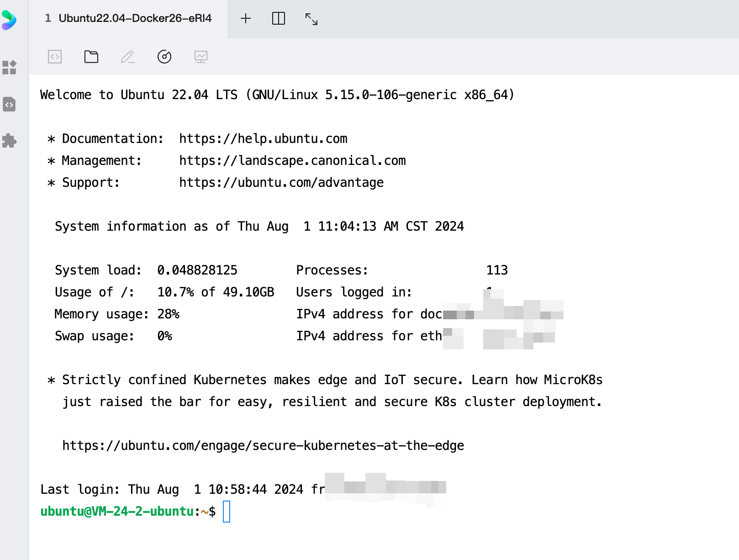Screen dimensions: 739x560
Task: Open the file manager folder icon
Action: (x=91, y=57)
